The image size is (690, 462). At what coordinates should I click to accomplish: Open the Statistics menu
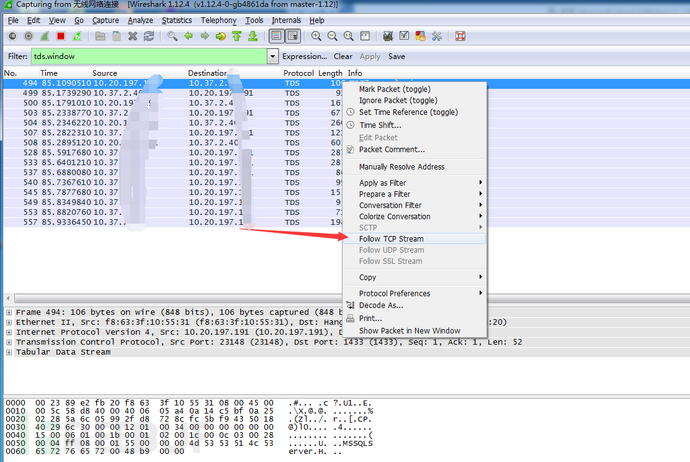tap(176, 20)
